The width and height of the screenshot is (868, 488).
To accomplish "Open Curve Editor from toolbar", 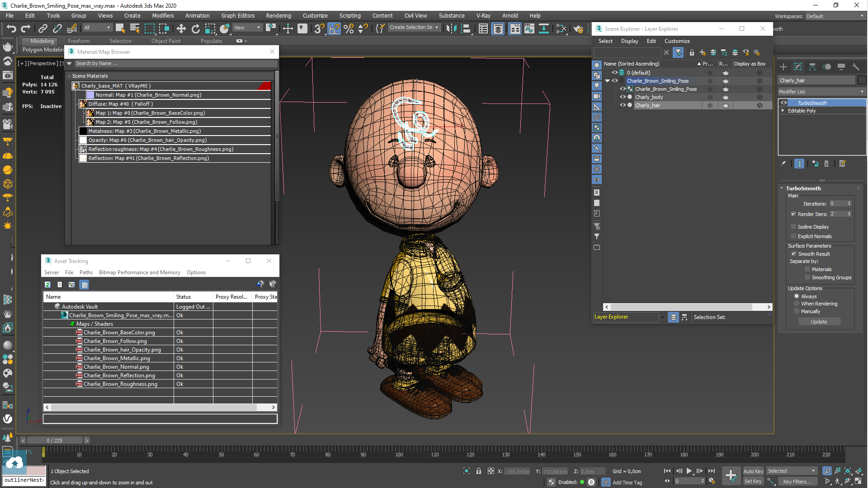I will [529, 28].
